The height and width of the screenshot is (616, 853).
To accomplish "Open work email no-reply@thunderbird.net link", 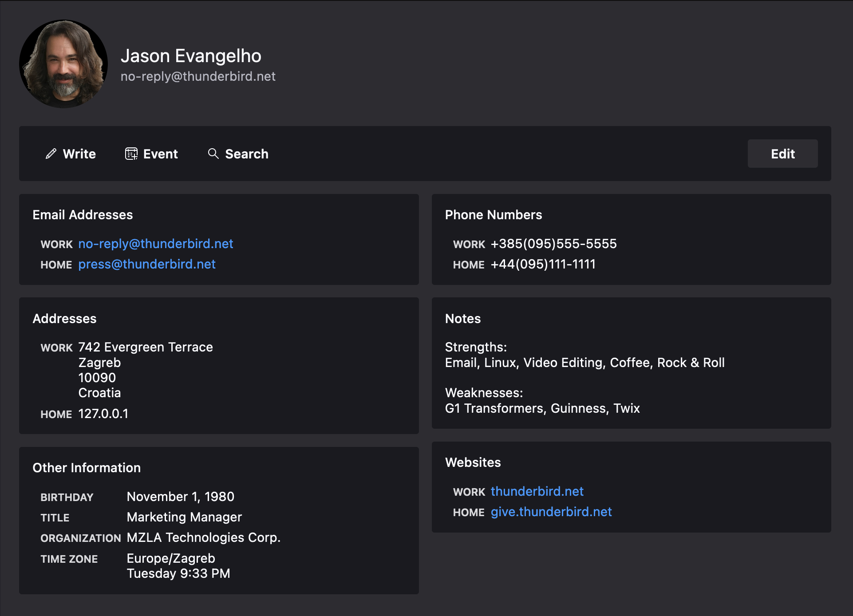I will 155,244.
